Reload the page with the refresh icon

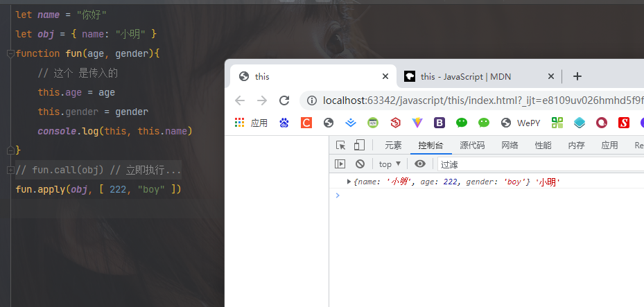(284, 100)
